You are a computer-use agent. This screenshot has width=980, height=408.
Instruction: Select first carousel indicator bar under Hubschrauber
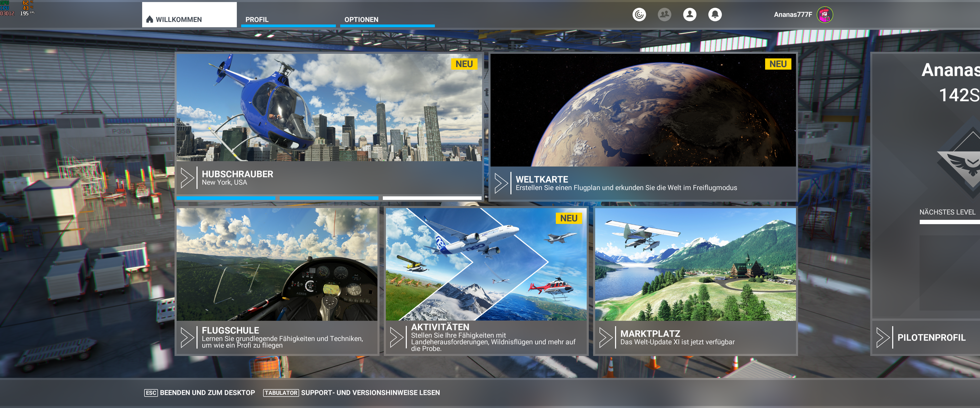(226, 198)
